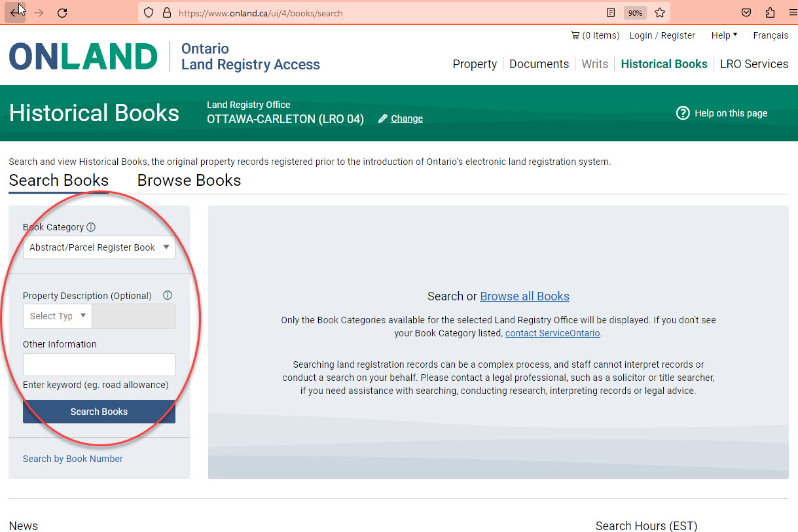This screenshot has width=798, height=532.
Task: Expand the Book Category dropdown
Action: coord(99,247)
